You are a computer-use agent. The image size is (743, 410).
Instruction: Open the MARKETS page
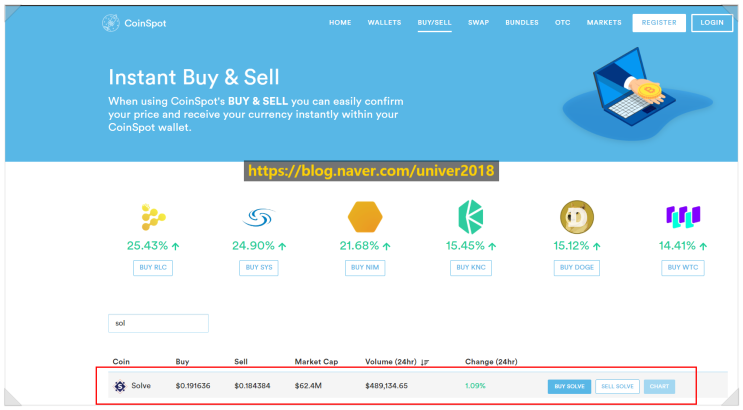pos(604,22)
